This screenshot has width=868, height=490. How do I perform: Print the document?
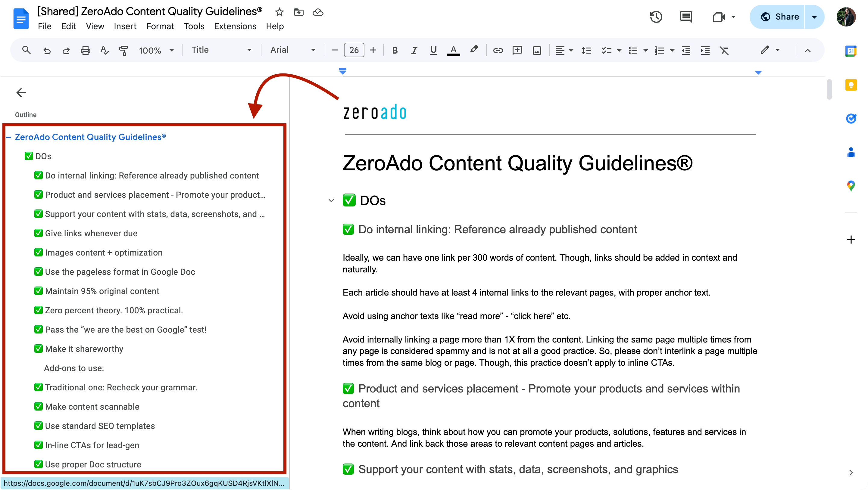click(85, 51)
